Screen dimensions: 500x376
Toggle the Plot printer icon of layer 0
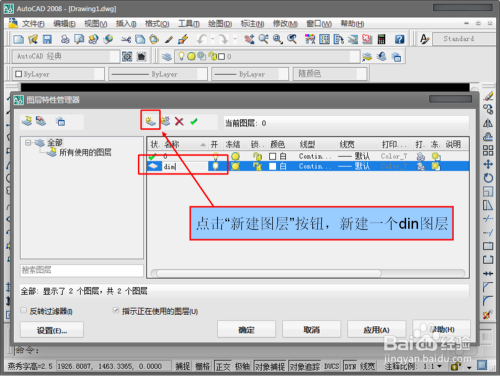point(421,156)
